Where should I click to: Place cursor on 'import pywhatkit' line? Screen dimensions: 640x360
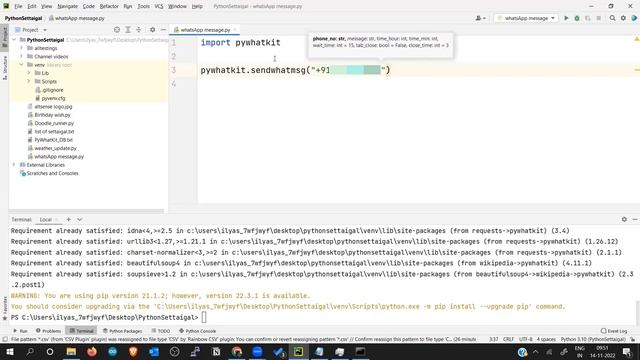pos(240,42)
